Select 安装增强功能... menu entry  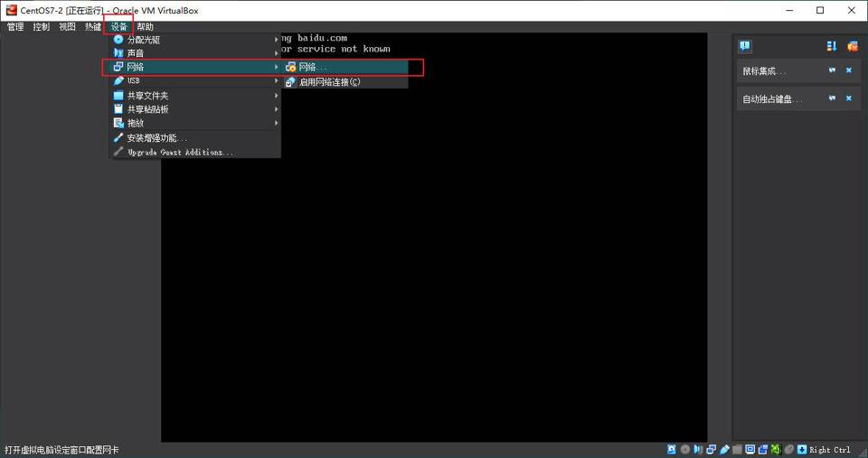194,138
